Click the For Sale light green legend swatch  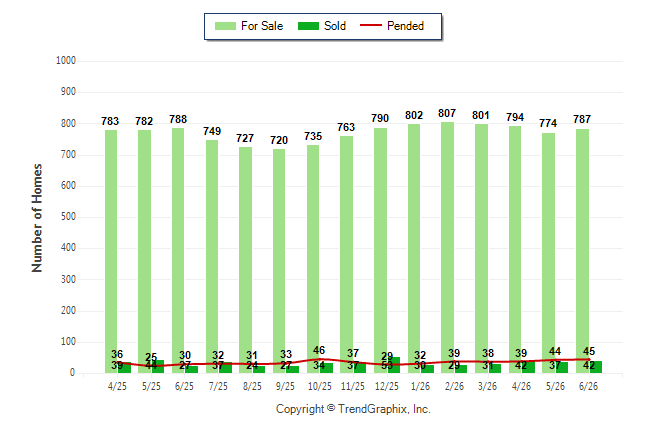[x=225, y=26]
